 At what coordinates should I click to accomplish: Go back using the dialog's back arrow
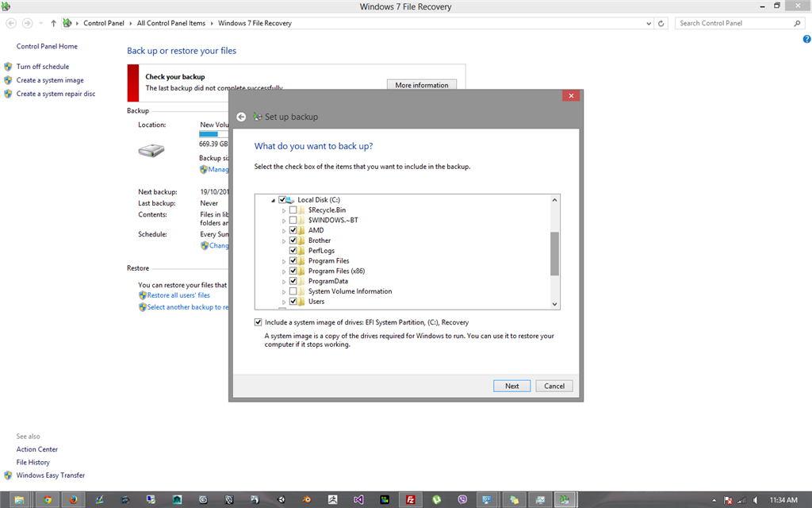241,117
